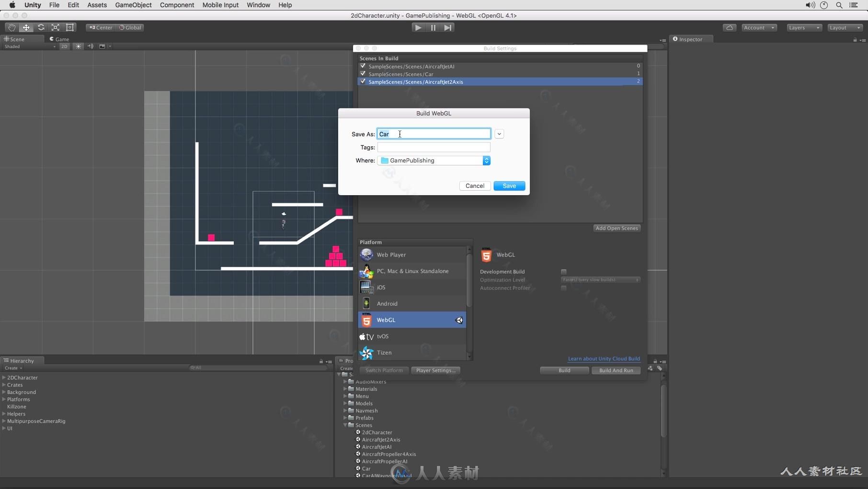Select the Rotate tool
Image resolution: width=868 pixels, height=489 pixels.
tap(41, 27)
